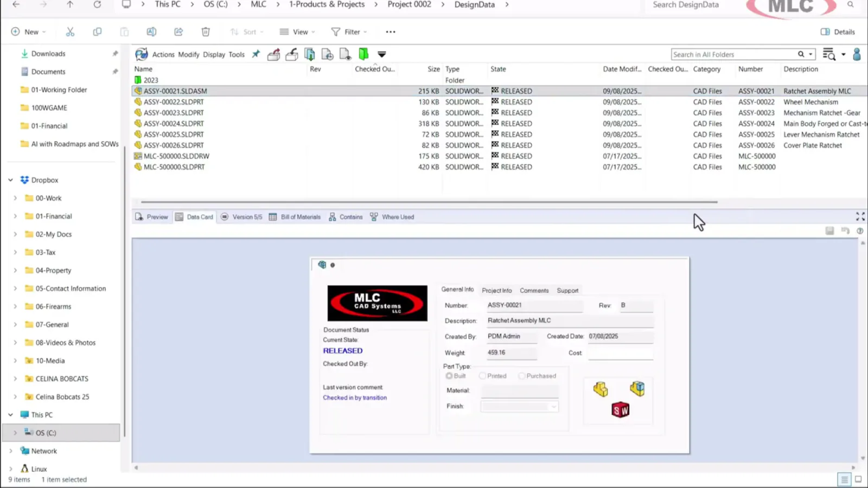Viewport: 868px width, 488px height.
Task: Open the Project Info tab on data card
Action: coord(497,291)
